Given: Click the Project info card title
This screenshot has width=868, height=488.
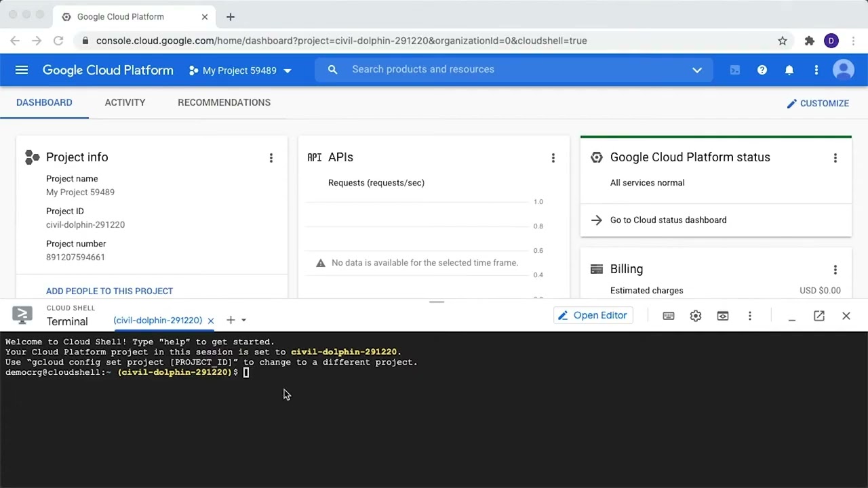Looking at the screenshot, I should click(x=77, y=157).
